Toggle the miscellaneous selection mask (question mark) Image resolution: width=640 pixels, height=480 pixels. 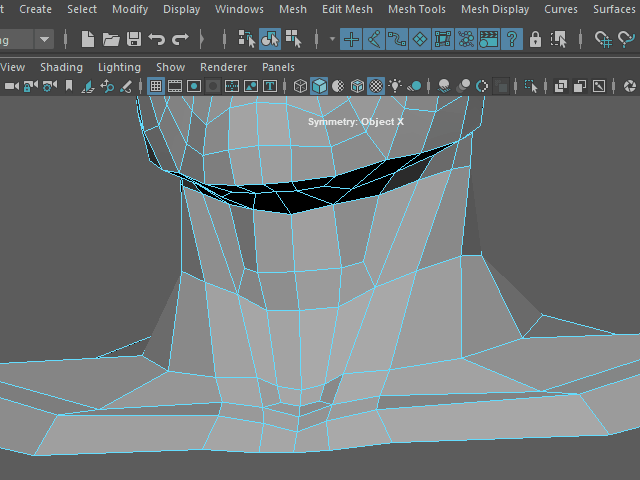[x=512, y=40]
